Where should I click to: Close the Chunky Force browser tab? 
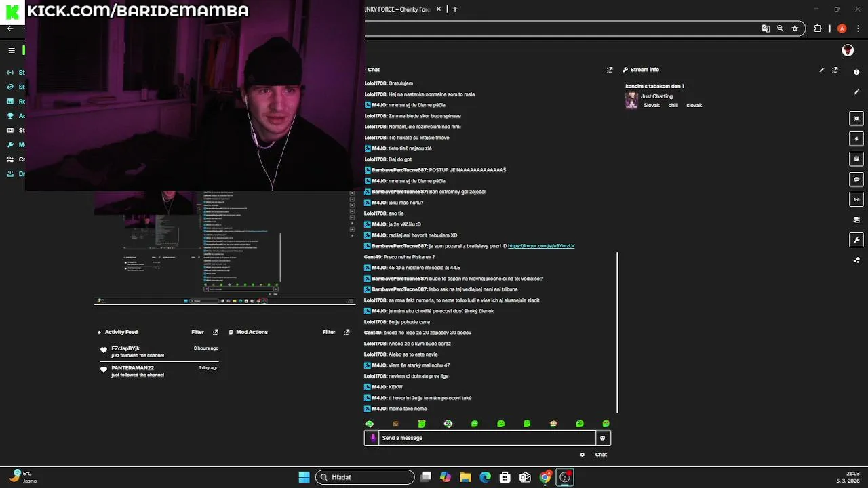click(439, 9)
